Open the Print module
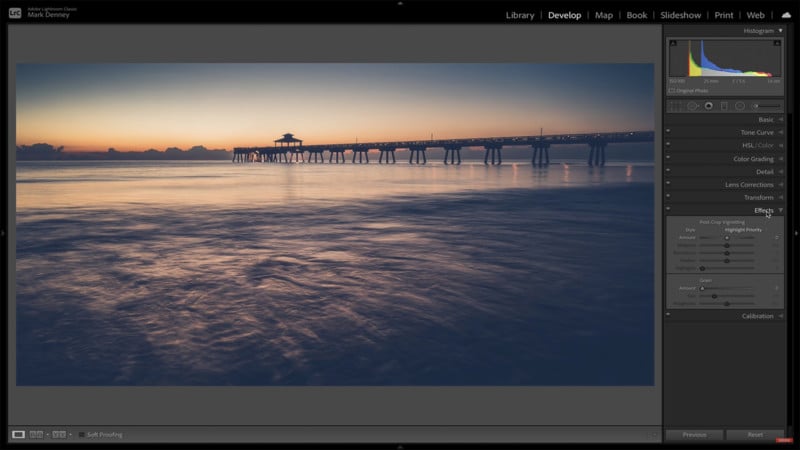Image resolution: width=800 pixels, height=450 pixels. (725, 15)
